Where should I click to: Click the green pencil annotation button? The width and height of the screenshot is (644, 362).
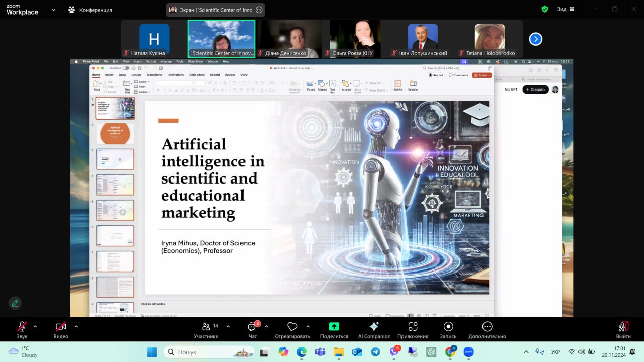tap(15, 303)
